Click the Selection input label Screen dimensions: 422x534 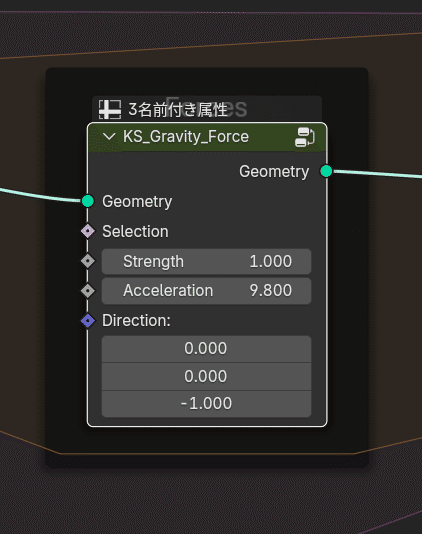135,232
